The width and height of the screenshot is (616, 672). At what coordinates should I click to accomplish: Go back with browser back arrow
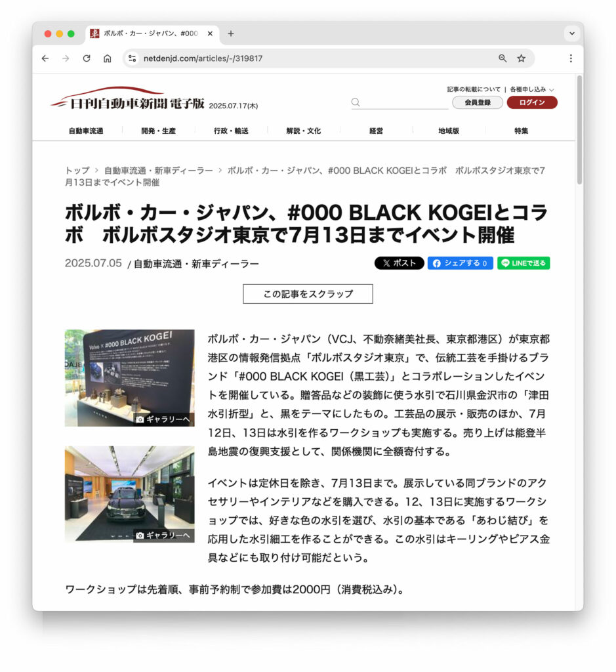[x=45, y=58]
